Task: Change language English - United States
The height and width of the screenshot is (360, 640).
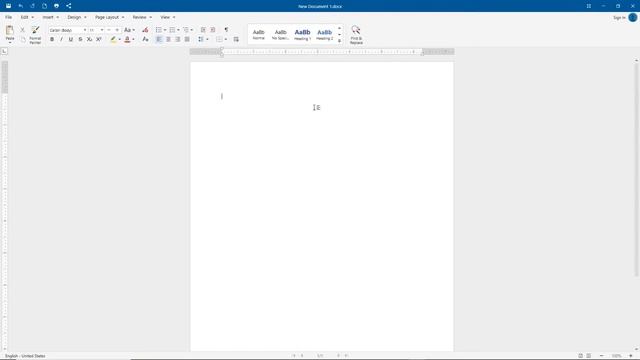Action: coord(25,356)
